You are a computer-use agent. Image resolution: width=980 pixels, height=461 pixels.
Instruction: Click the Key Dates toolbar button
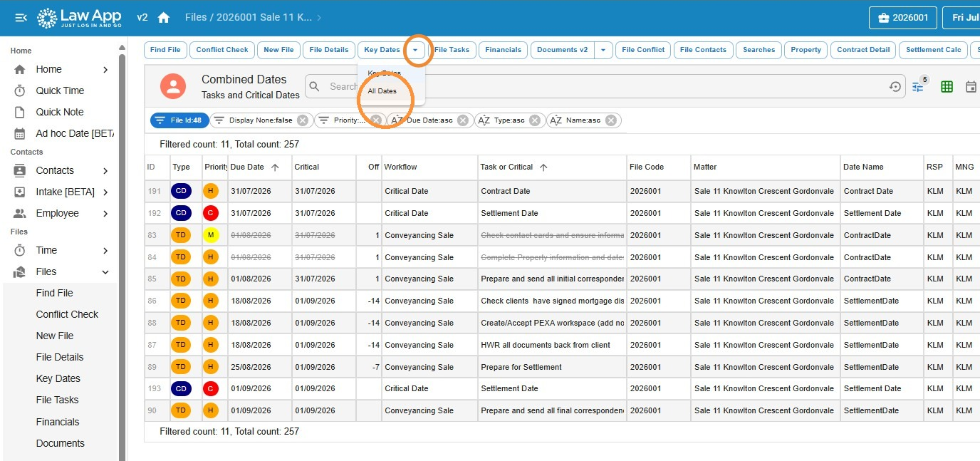(382, 50)
